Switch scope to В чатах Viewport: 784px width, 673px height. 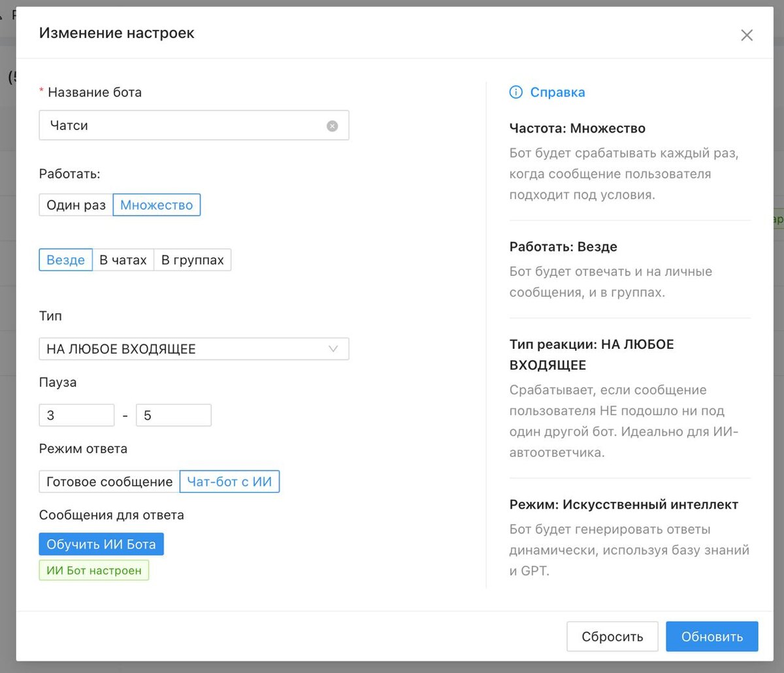tap(123, 260)
